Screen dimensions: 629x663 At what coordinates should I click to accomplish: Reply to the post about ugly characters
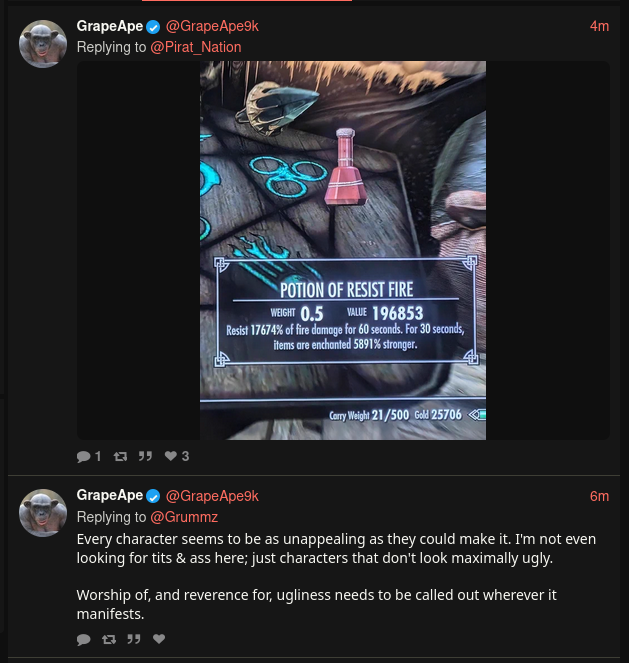point(83,639)
